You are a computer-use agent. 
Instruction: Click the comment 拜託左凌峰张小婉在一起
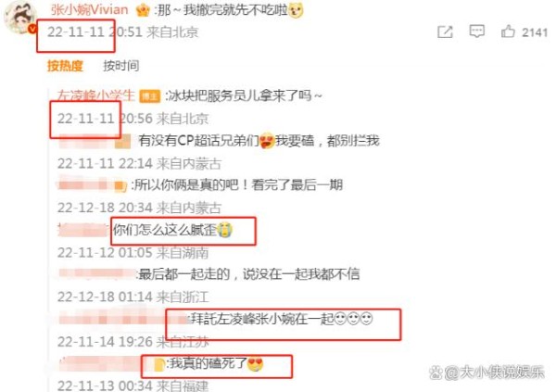click(x=282, y=319)
